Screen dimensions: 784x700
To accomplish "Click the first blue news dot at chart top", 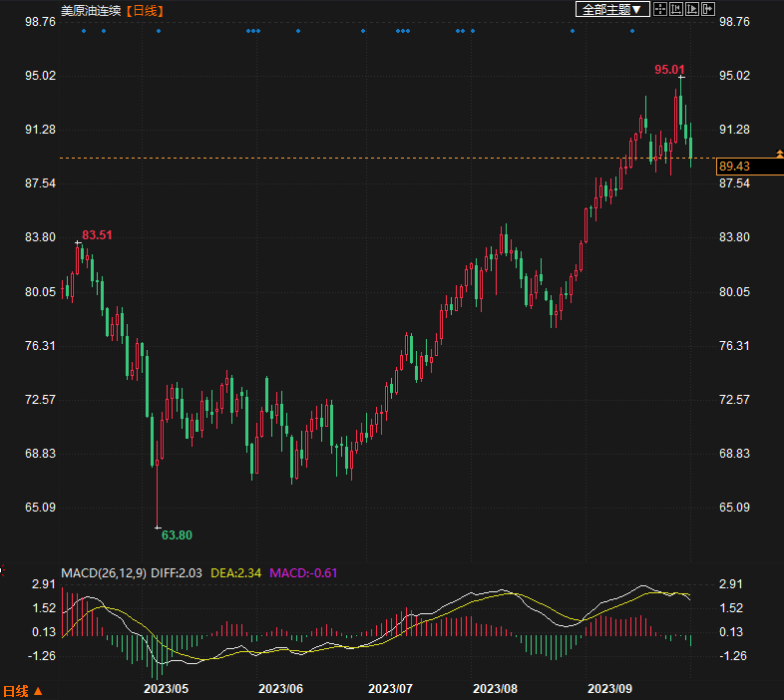I will (84, 31).
